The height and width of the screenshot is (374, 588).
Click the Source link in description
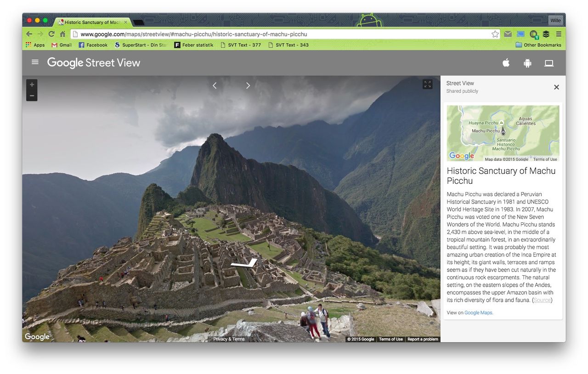pyautogui.click(x=542, y=300)
